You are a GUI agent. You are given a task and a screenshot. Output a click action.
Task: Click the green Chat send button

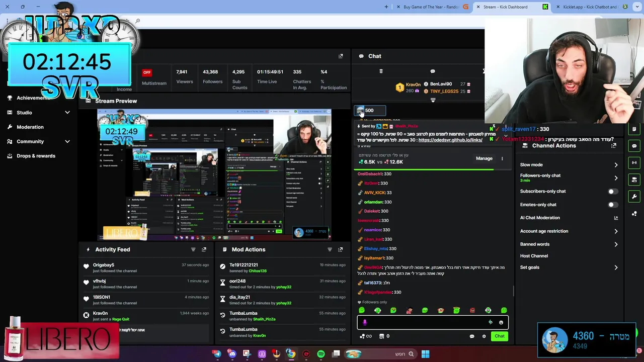tap(500, 336)
